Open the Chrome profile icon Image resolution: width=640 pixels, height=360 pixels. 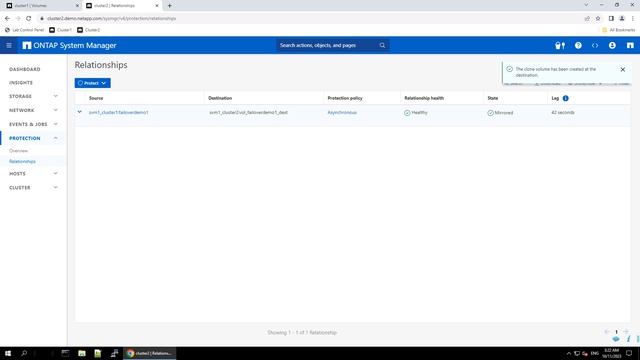622,18
